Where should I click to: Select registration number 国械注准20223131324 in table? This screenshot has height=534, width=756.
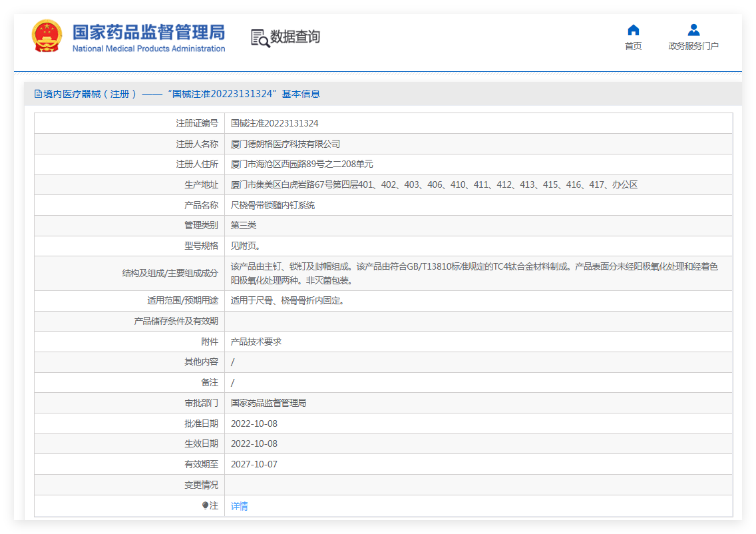click(x=274, y=123)
